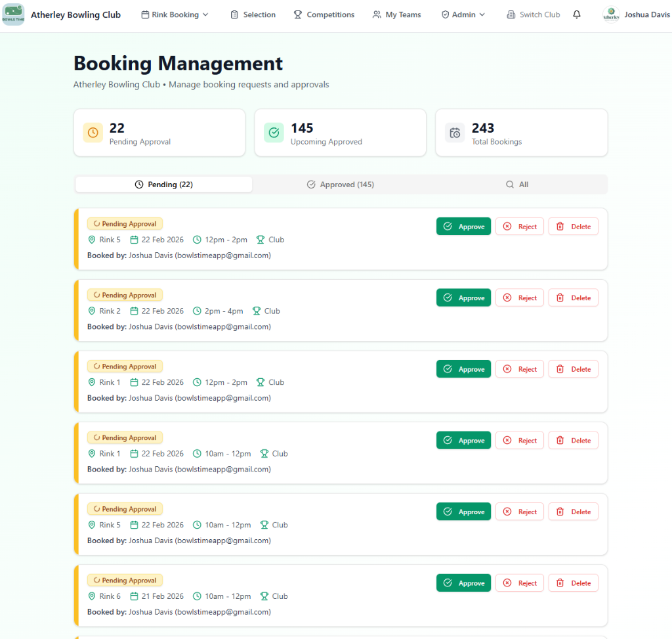The height and width of the screenshot is (639, 672).
Task: Click the clock icon in Pending tab
Action: click(x=139, y=185)
